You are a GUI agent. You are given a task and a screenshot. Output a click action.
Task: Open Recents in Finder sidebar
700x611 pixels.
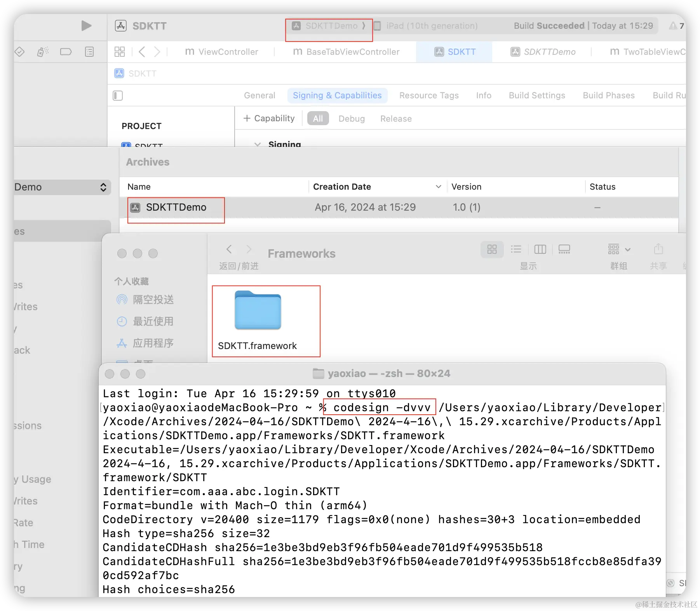(x=145, y=321)
